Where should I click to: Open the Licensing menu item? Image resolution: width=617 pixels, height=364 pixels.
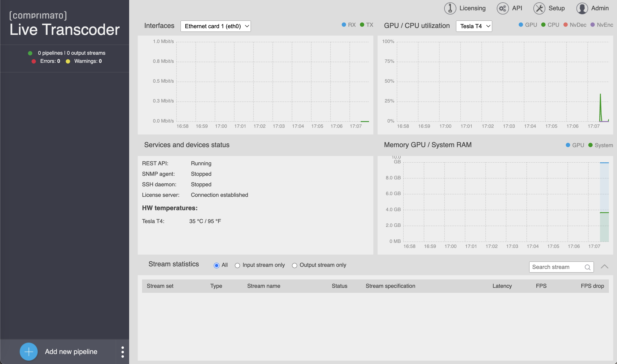(472, 8)
